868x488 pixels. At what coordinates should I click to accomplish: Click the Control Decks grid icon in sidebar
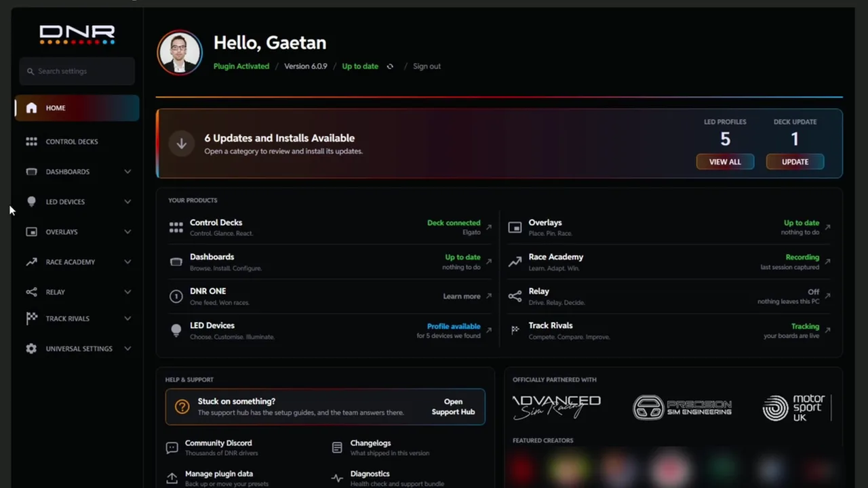tap(31, 142)
